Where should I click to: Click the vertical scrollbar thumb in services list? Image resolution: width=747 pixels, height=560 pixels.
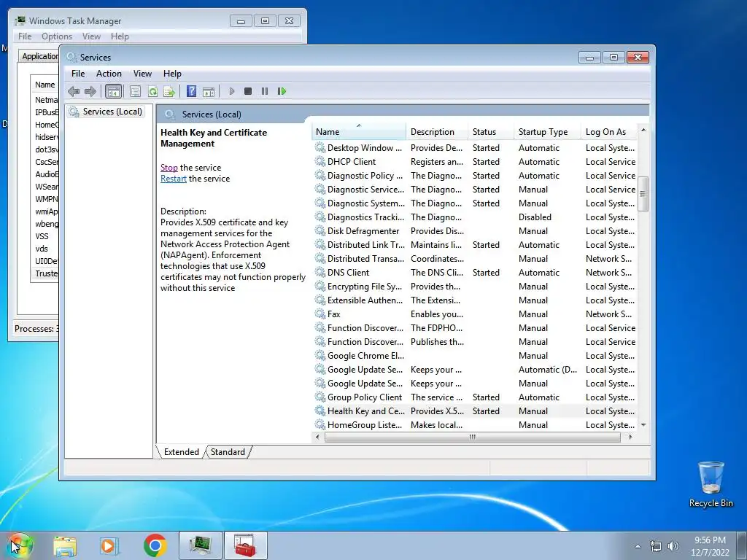point(643,194)
